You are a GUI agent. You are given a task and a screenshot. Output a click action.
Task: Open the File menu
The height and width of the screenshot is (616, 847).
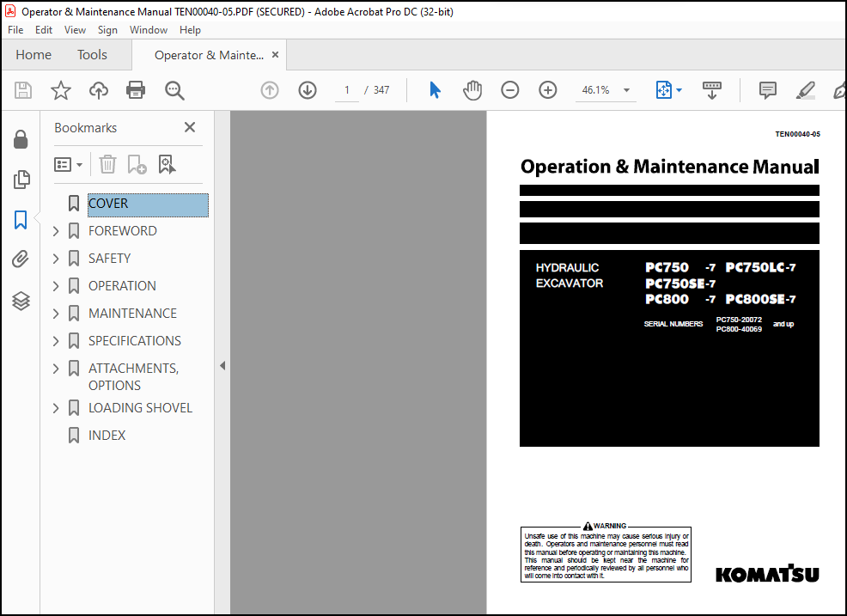pyautogui.click(x=15, y=30)
